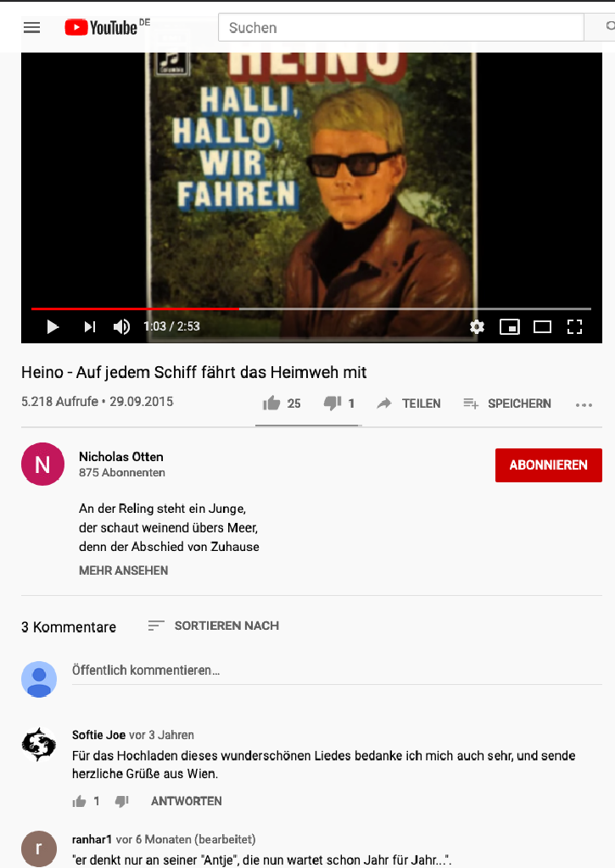
Task: Expand description with Mehr ansehen
Action: coord(123,570)
